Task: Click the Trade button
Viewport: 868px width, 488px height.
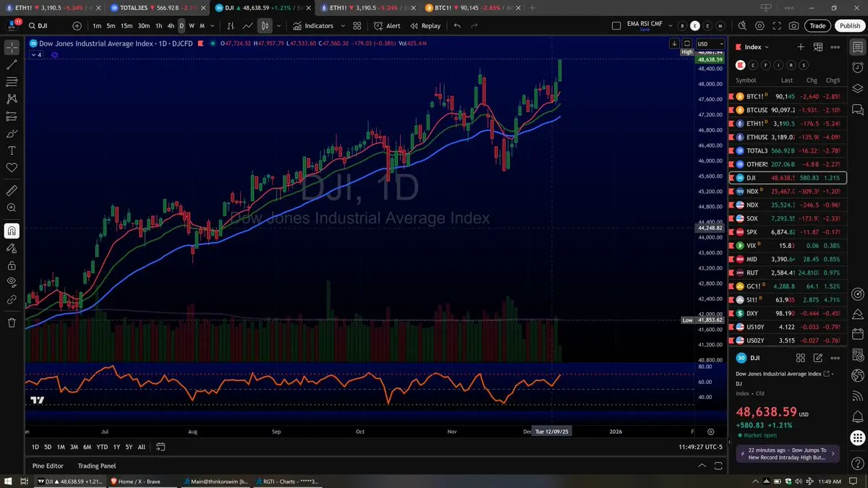Action: point(817,25)
